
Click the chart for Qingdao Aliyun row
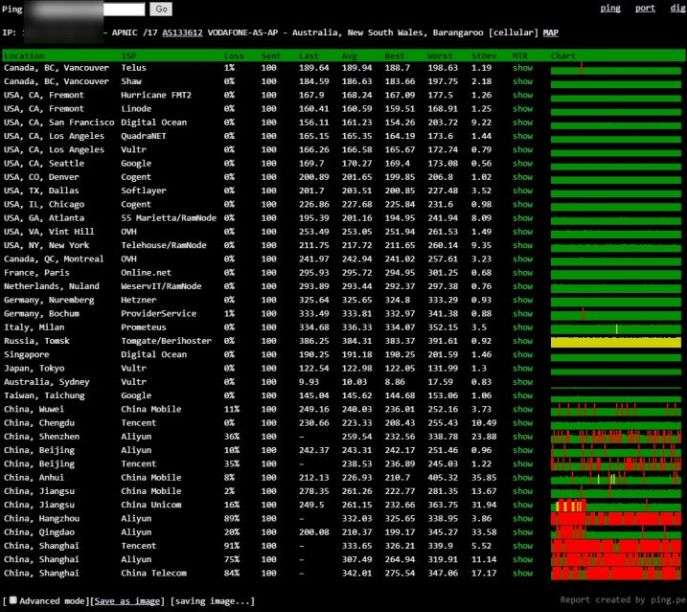[616, 533]
